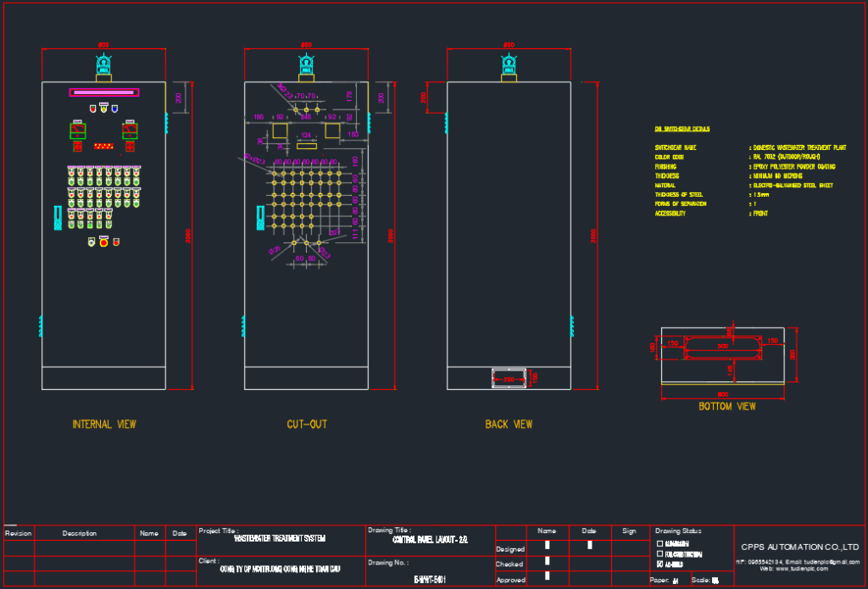The image size is (868, 589).
Task: Click the CUT-OUT view label
Action: coord(306,424)
